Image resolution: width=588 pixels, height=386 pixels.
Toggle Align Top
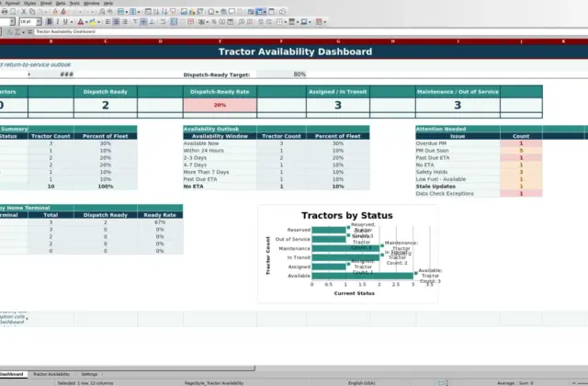pos(135,22)
